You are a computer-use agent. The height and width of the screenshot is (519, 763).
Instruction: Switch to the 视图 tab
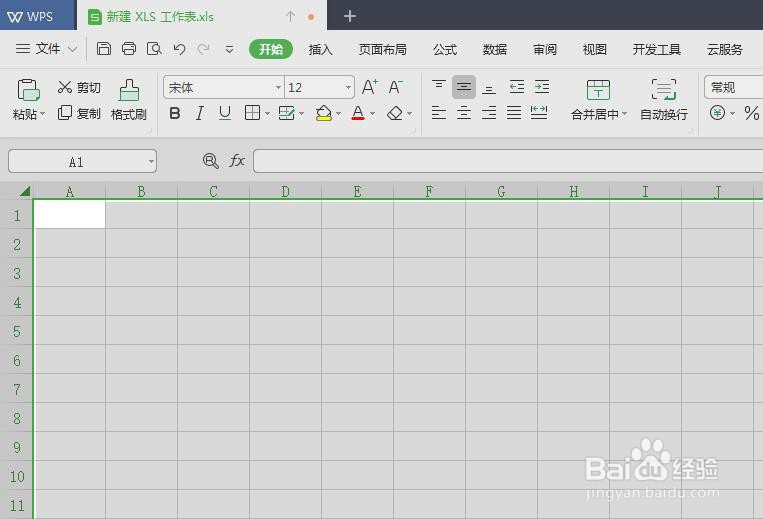click(595, 49)
